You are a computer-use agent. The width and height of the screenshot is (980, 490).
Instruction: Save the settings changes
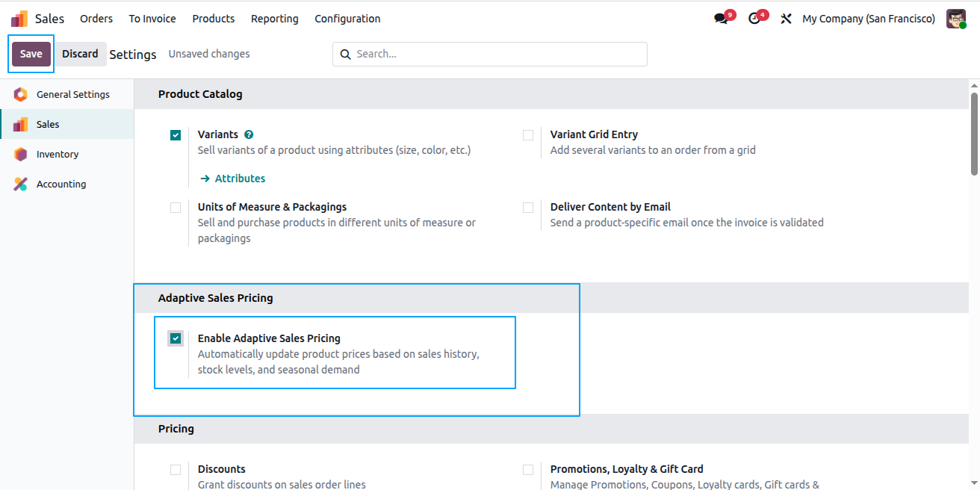pyautogui.click(x=31, y=54)
